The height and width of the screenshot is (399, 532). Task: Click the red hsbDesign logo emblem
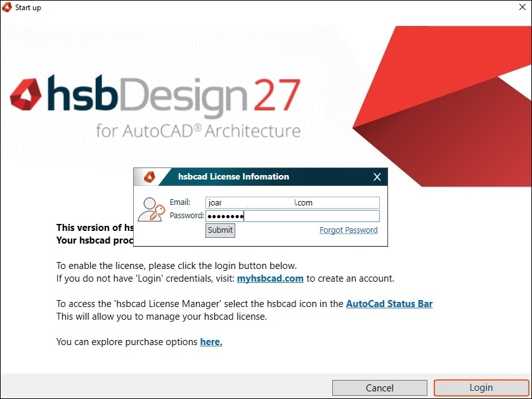pyautogui.click(x=26, y=95)
